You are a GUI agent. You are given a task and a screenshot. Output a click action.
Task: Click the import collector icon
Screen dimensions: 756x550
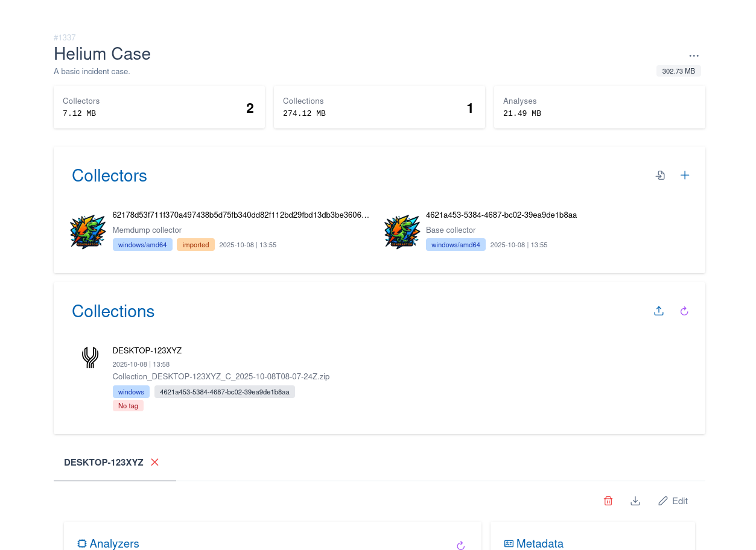[661, 175]
